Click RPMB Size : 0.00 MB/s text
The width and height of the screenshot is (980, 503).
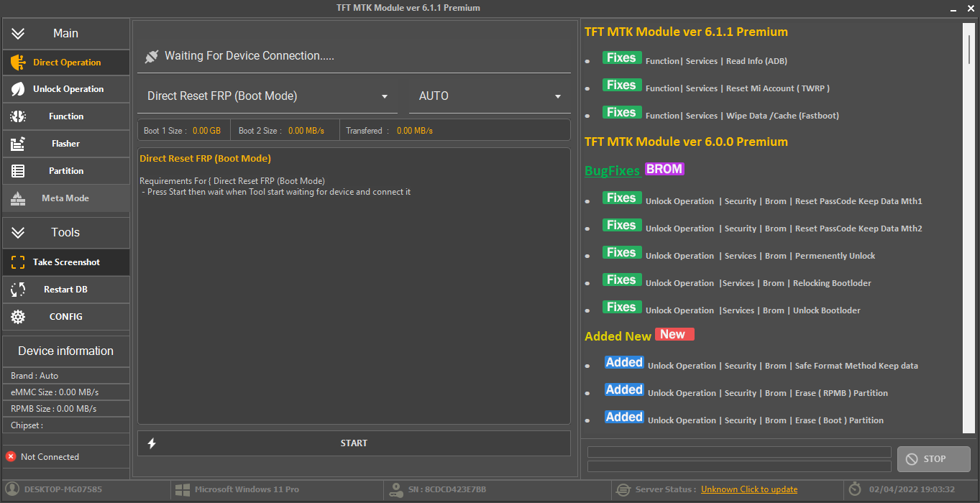(x=54, y=409)
